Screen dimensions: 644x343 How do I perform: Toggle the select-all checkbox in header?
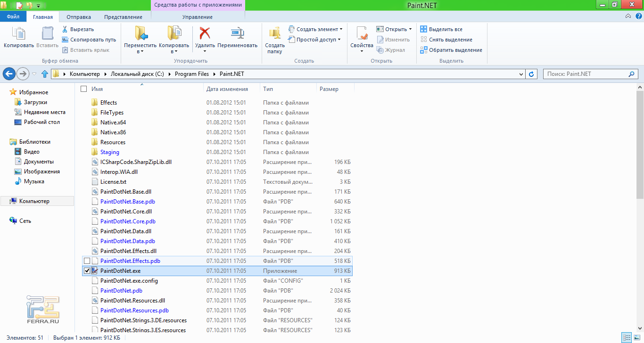84,89
